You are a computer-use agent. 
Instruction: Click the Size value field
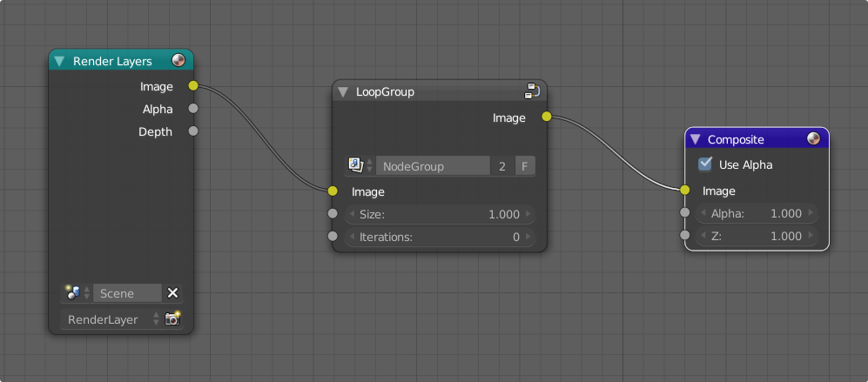click(x=440, y=214)
